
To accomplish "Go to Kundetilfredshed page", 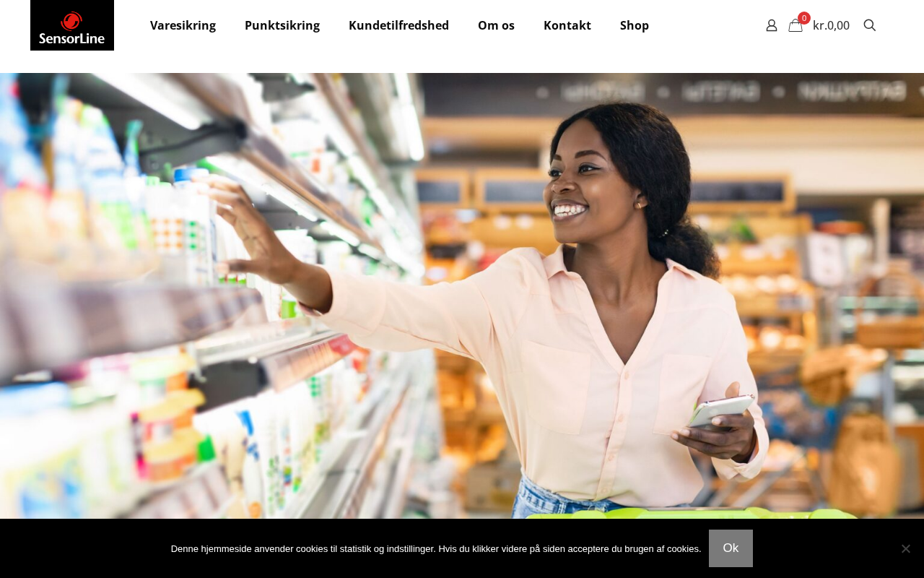I will pos(398,25).
